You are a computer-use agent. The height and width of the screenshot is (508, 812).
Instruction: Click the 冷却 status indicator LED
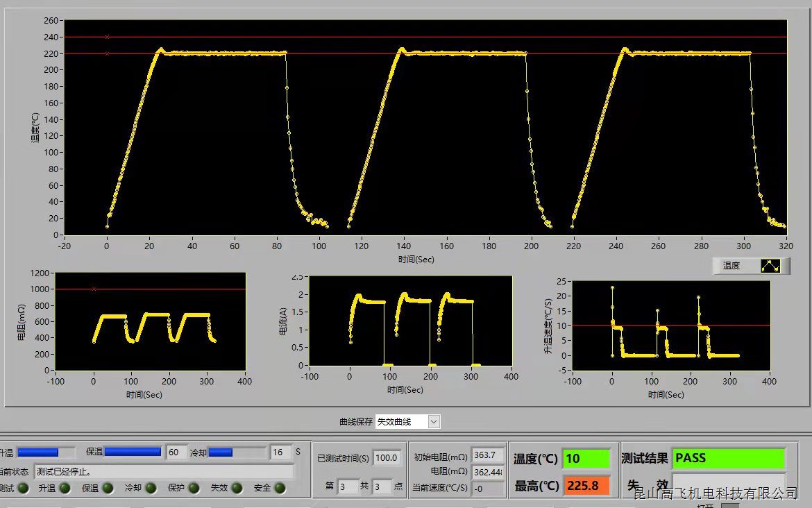click(151, 489)
